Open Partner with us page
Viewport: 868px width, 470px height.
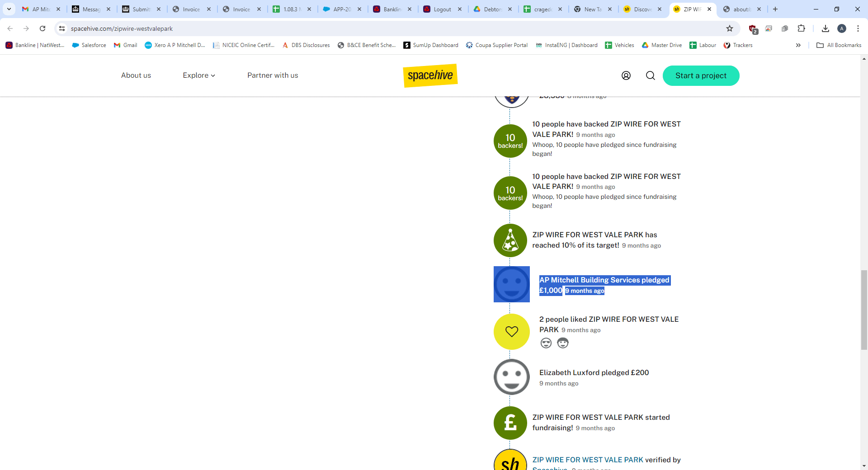273,75
